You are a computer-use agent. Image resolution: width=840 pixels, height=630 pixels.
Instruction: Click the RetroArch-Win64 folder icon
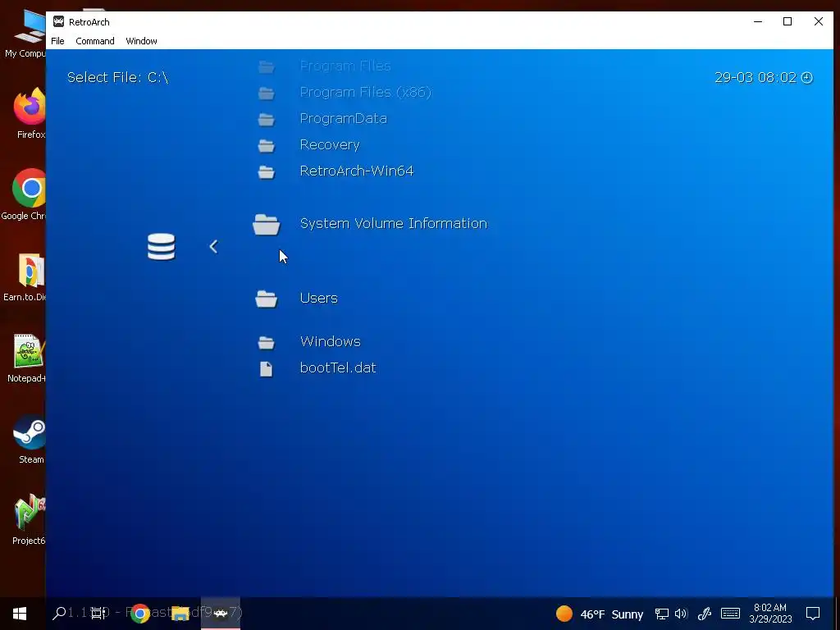click(x=267, y=171)
